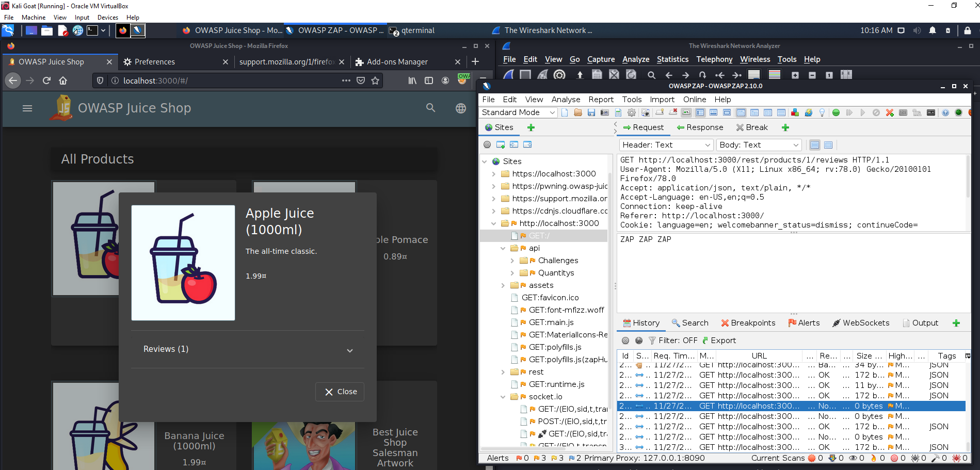Open new Firefox tab plus button
The image size is (980, 470).
click(475, 62)
